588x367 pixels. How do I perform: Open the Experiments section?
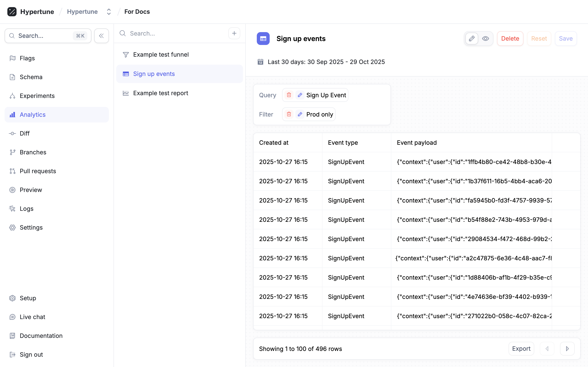pos(37,96)
